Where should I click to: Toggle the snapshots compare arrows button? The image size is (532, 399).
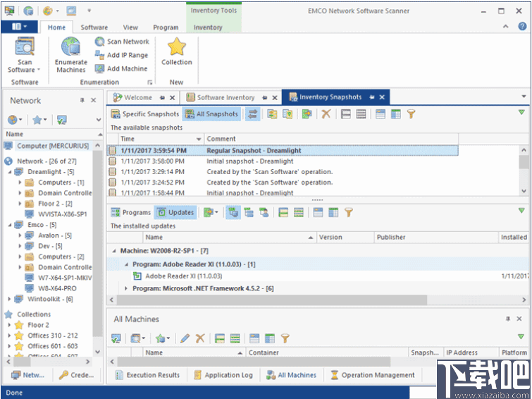point(252,114)
